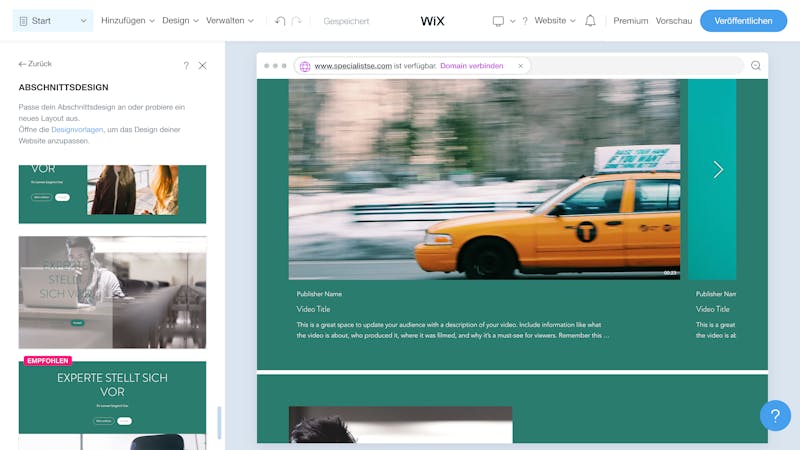This screenshot has width=800, height=450.
Task: Open the Hinzufügen menu
Action: 128,21
